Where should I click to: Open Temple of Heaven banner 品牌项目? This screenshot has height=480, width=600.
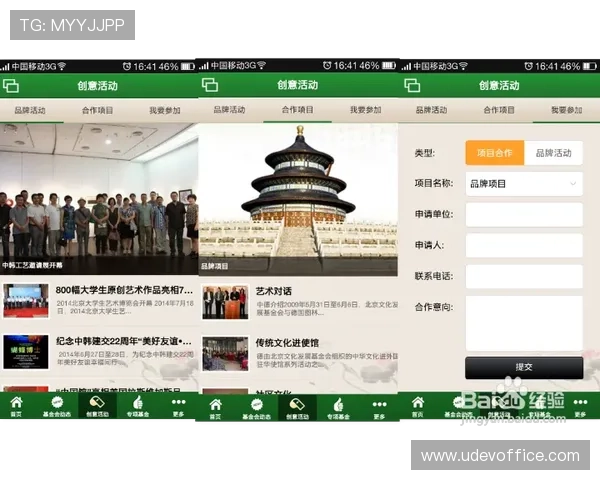pyautogui.click(x=298, y=199)
